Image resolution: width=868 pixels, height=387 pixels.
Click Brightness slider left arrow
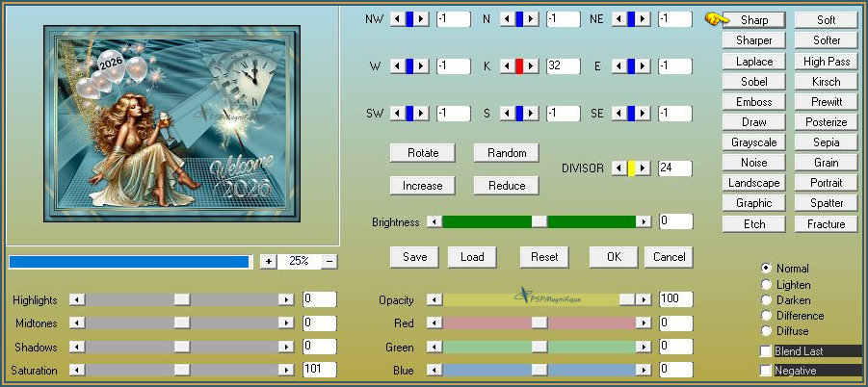pos(435,221)
